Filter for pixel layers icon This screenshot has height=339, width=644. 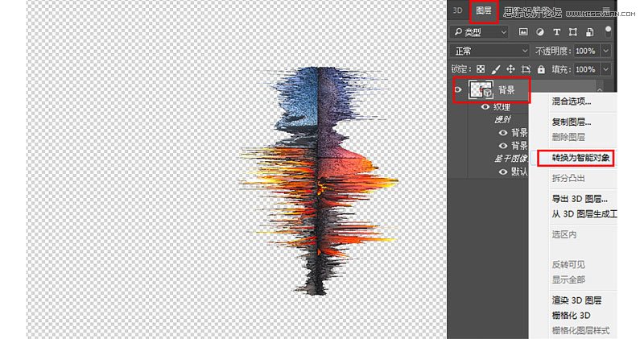coord(522,32)
